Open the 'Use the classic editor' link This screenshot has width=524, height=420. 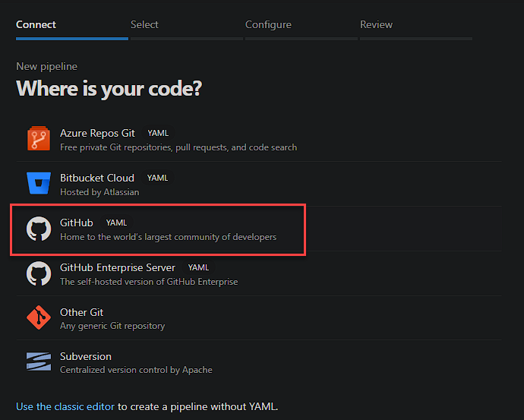click(65, 406)
